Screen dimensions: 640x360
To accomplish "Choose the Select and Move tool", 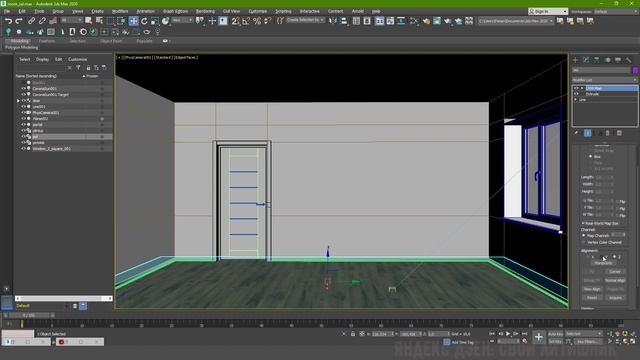I will pos(133,21).
